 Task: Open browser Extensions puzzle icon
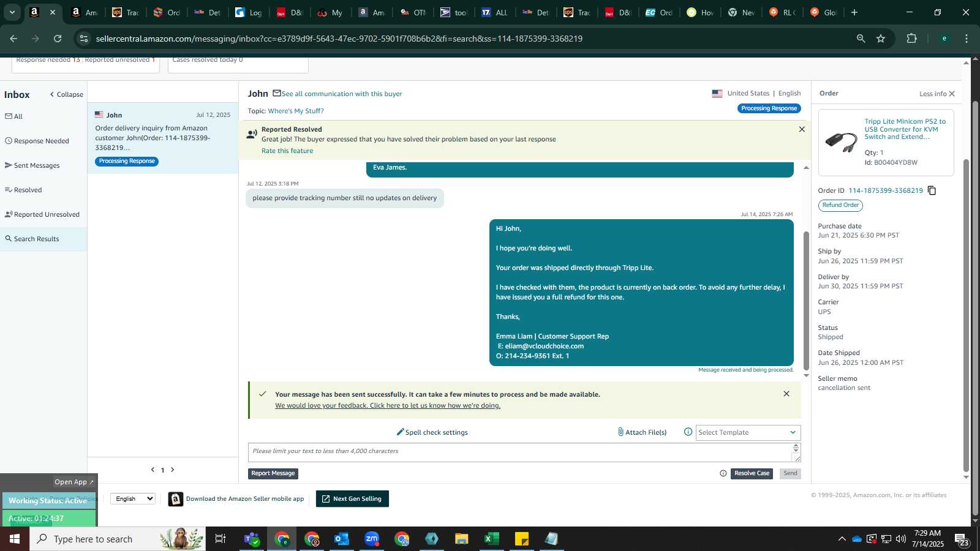pyautogui.click(x=911, y=39)
